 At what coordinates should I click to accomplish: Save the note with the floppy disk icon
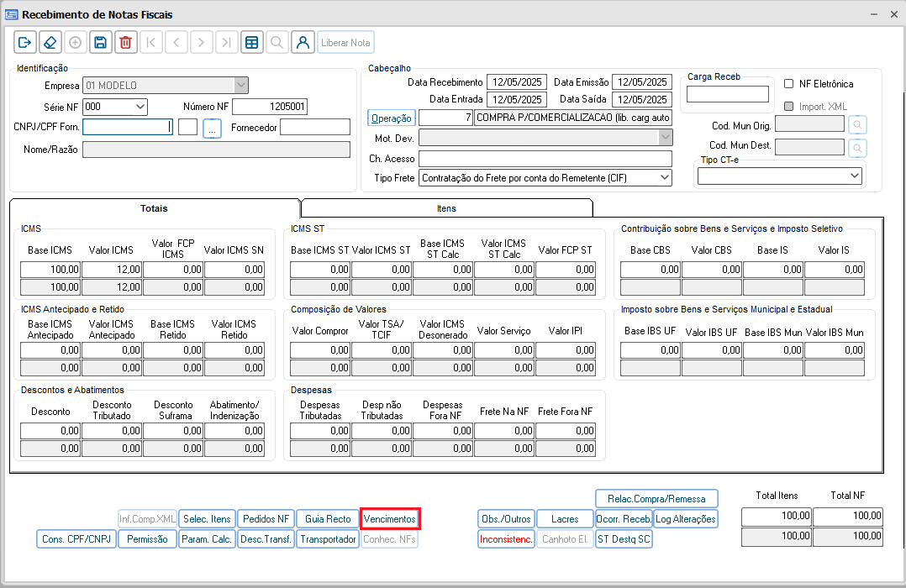pos(100,43)
